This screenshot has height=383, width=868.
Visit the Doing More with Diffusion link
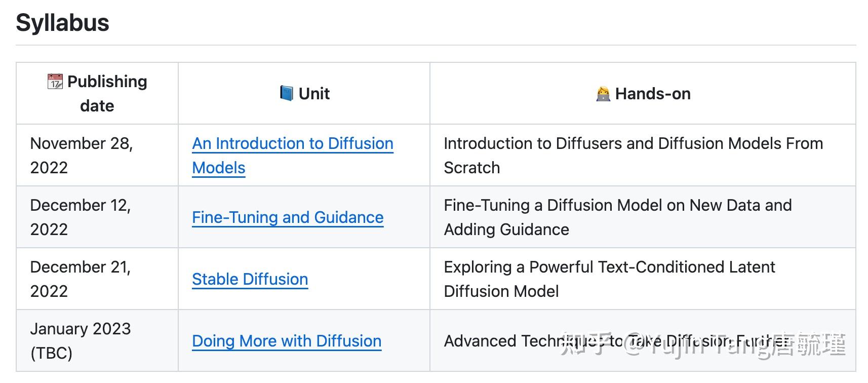click(286, 341)
